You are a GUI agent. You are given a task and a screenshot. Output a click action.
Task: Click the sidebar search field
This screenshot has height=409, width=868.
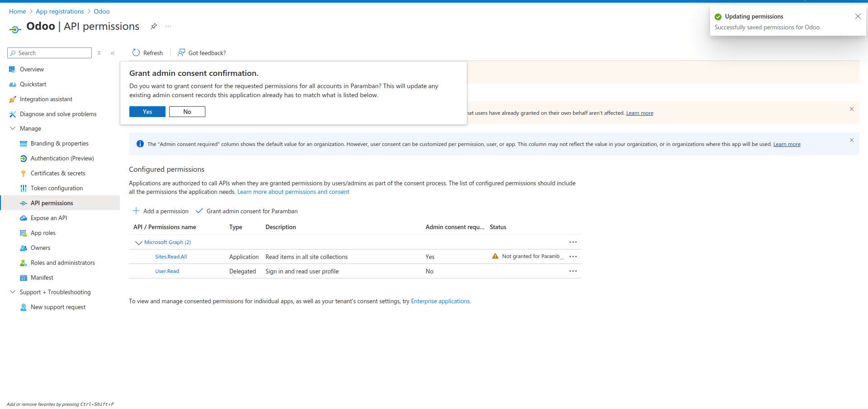pos(49,53)
